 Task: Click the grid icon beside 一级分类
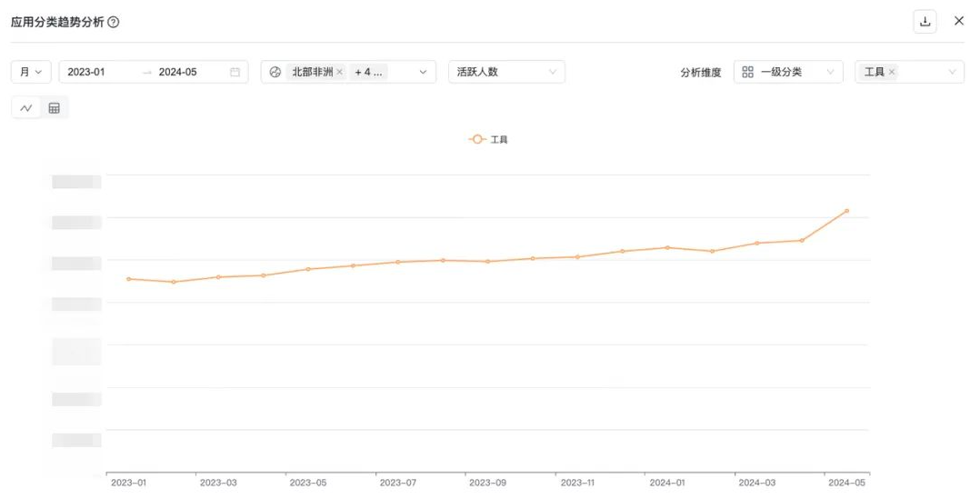tap(747, 72)
